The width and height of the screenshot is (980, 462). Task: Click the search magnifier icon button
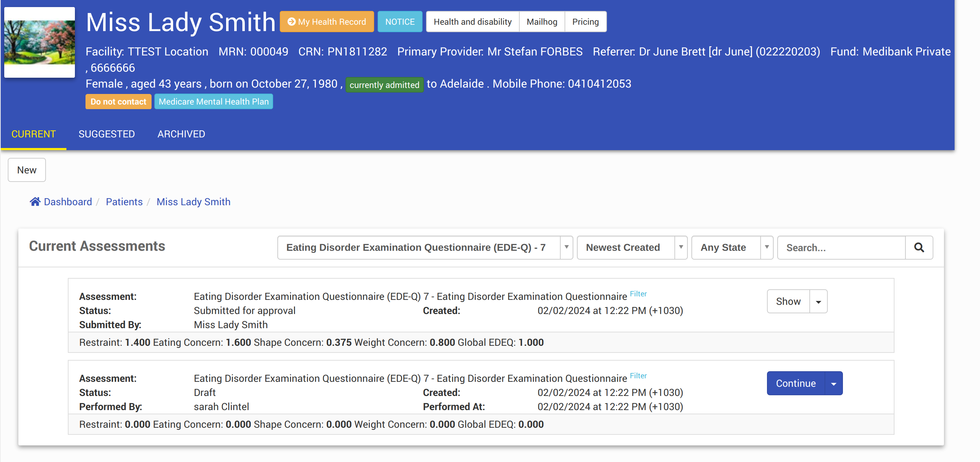click(919, 248)
